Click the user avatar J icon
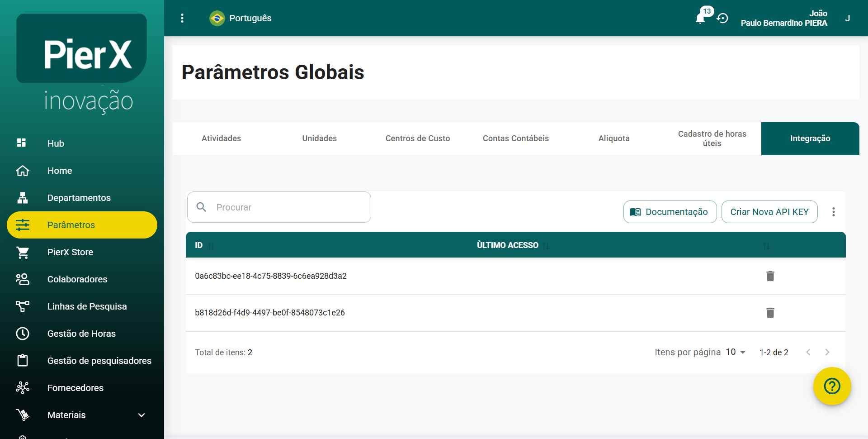The image size is (868, 439). 847,18
